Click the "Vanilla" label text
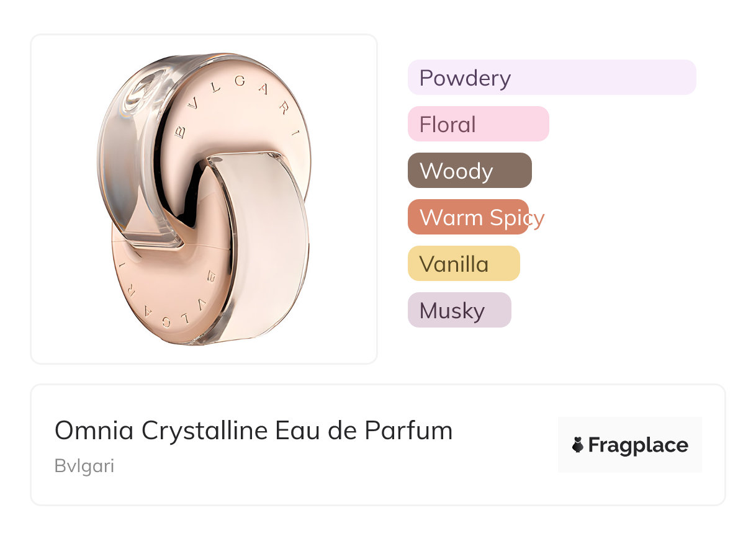 [x=454, y=264]
